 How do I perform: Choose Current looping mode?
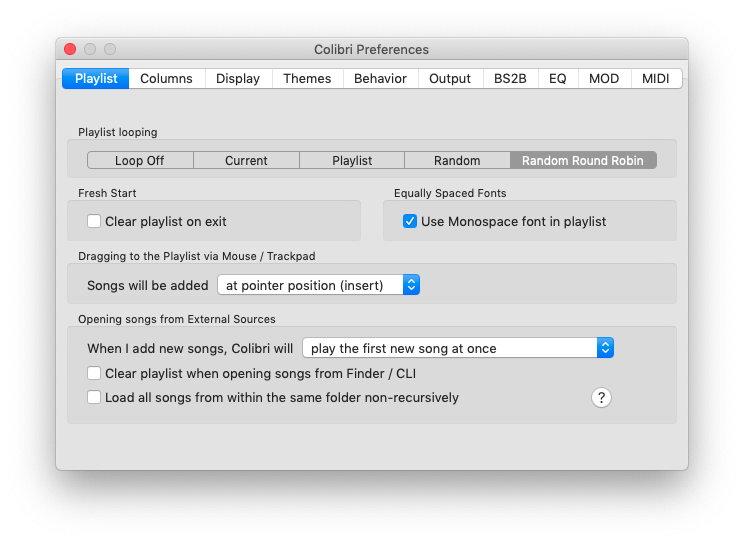tap(246, 160)
